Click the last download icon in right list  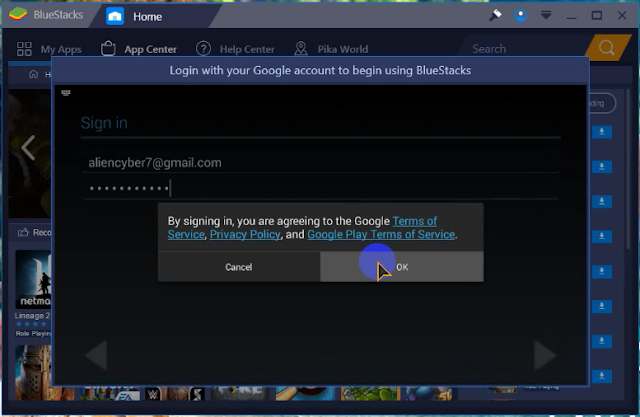point(602,376)
